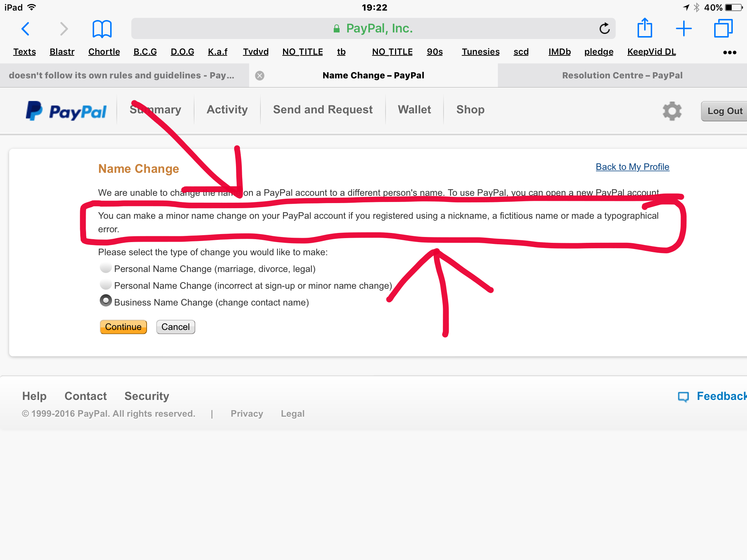Select incorrect at sign-up name change option
This screenshot has width=747, height=560.
coord(106,284)
